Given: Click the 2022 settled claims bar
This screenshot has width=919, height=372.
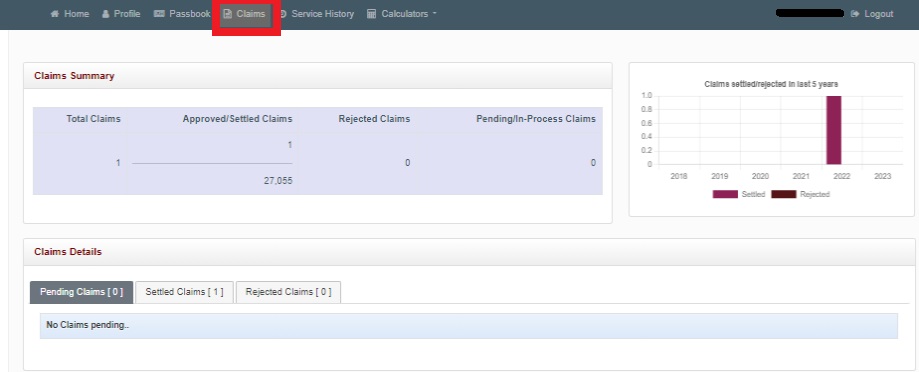Looking at the screenshot, I should tap(833, 130).
